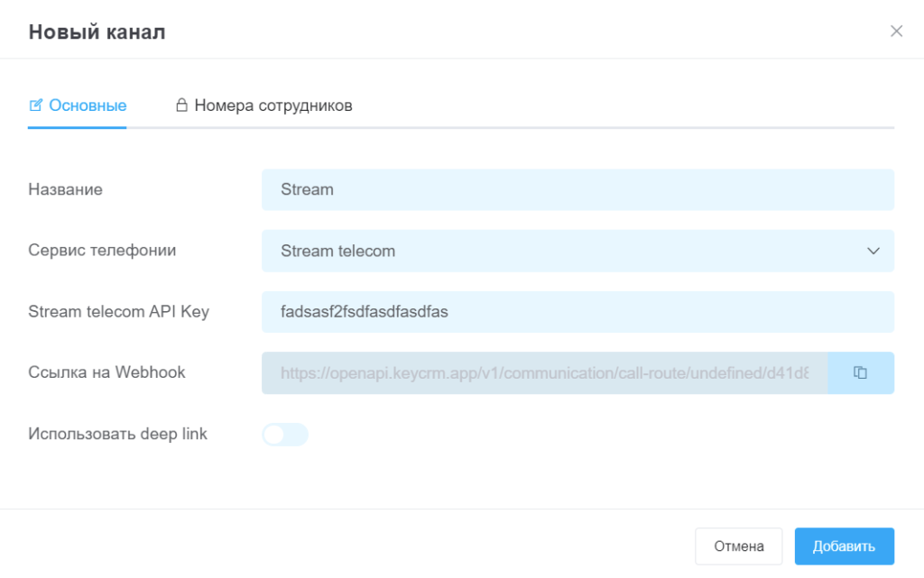Viewport: 924px width, 578px height.
Task: Click the Отмена button
Action: [x=738, y=546]
